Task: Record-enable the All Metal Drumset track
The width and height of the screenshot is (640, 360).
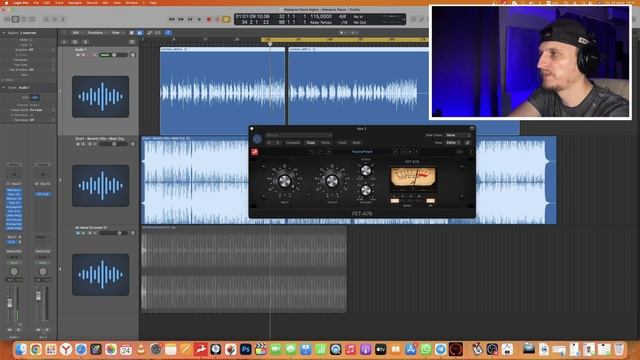Action: point(89,233)
